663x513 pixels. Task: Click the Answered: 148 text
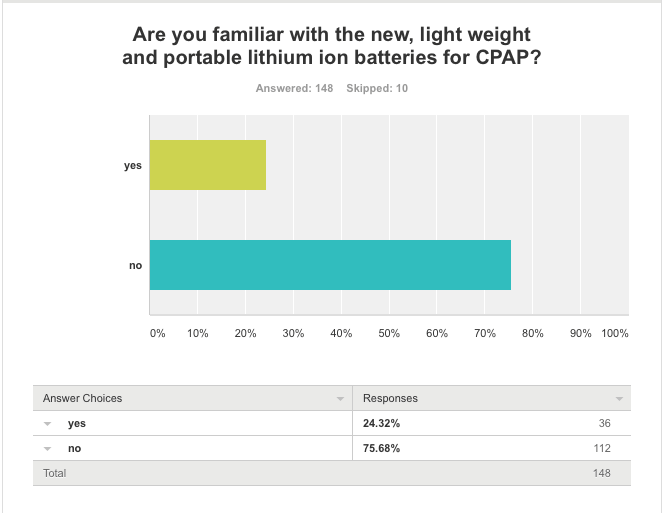click(x=294, y=88)
